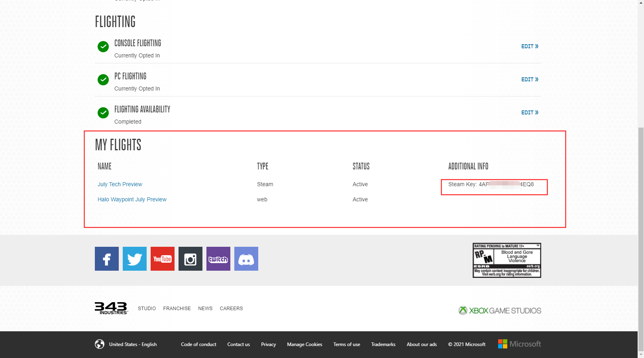This screenshot has width=644, height=358.
Task: Click the ESRB rating badge
Action: point(507,260)
